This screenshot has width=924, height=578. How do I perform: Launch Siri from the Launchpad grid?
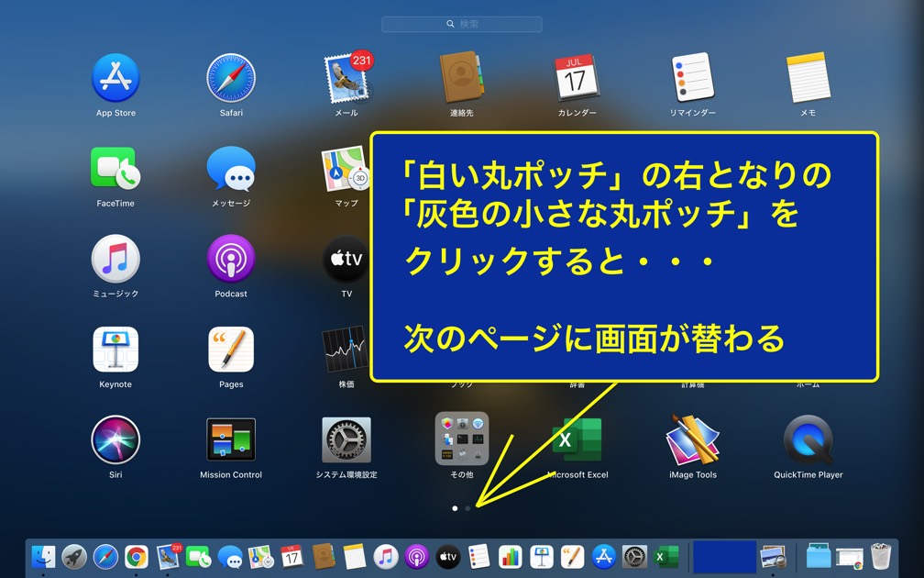pos(115,440)
